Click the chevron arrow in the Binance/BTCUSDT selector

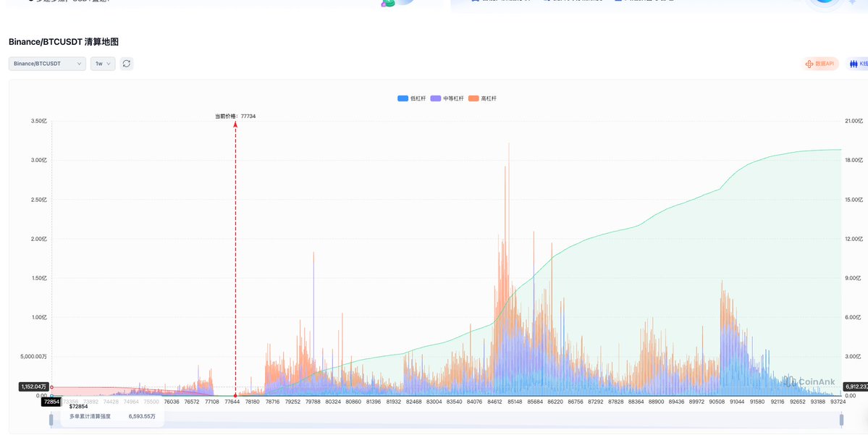pos(79,64)
